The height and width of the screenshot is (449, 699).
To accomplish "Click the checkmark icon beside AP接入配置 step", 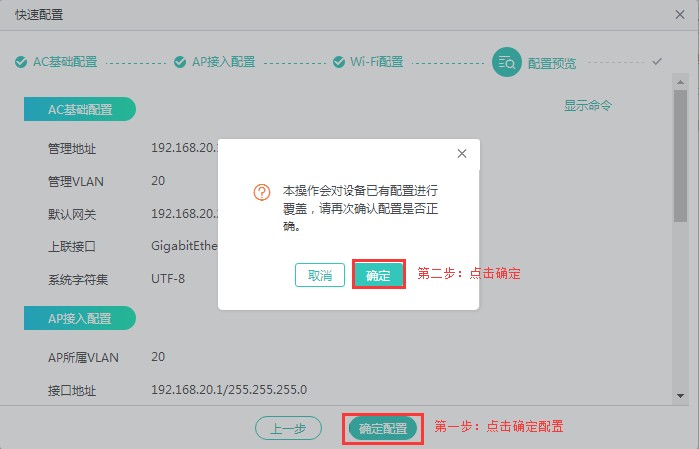I will (180, 62).
